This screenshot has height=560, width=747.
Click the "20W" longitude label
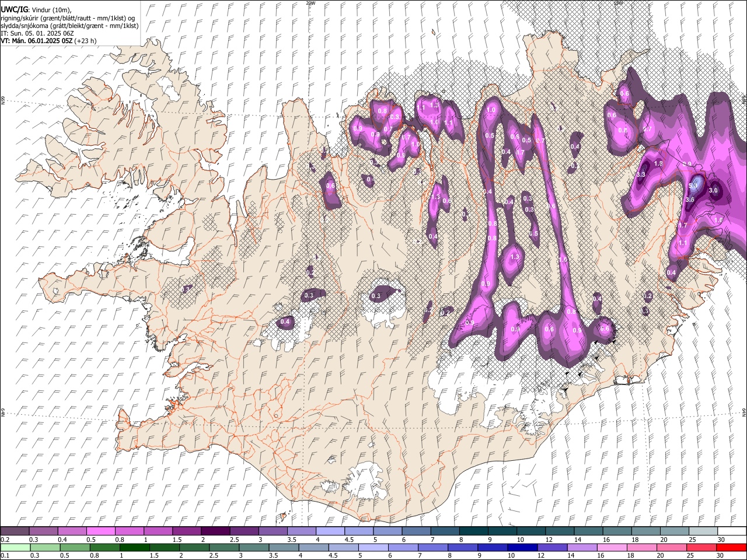(x=310, y=3)
